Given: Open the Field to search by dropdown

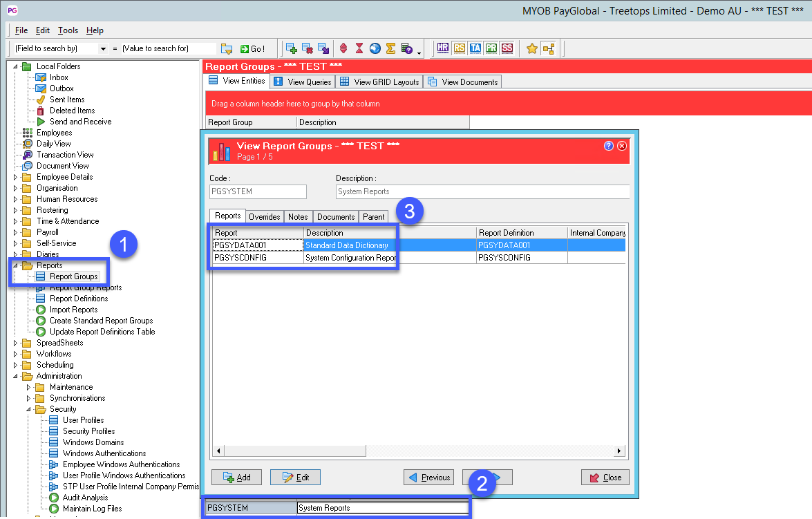Looking at the screenshot, I should 104,49.
